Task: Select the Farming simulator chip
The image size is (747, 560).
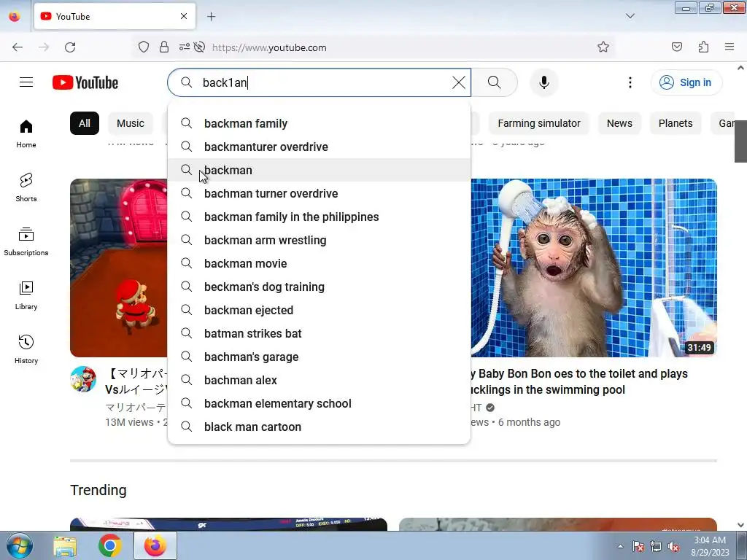Action: tap(539, 123)
